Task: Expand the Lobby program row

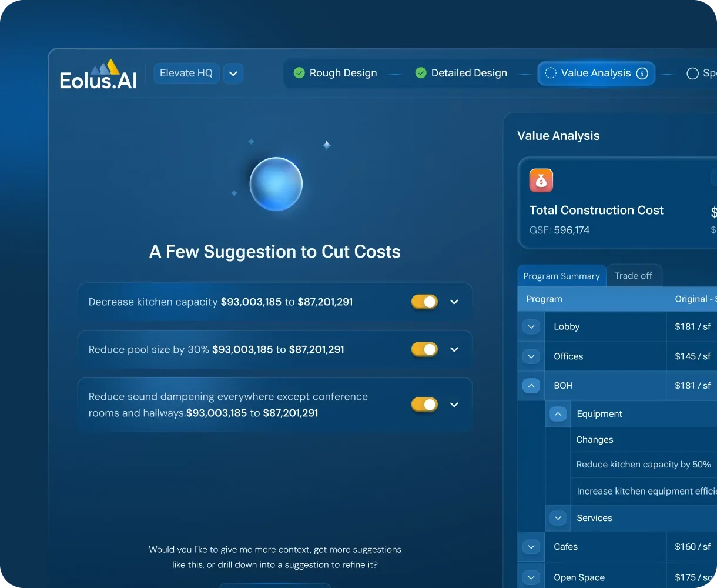Action: pos(531,326)
